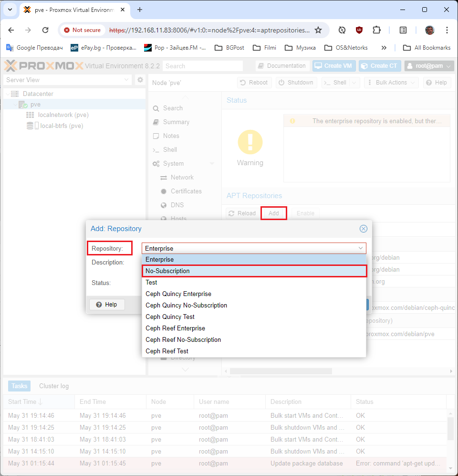Collapse the Datacenter tree node
The width and height of the screenshot is (458, 476).
(8, 94)
